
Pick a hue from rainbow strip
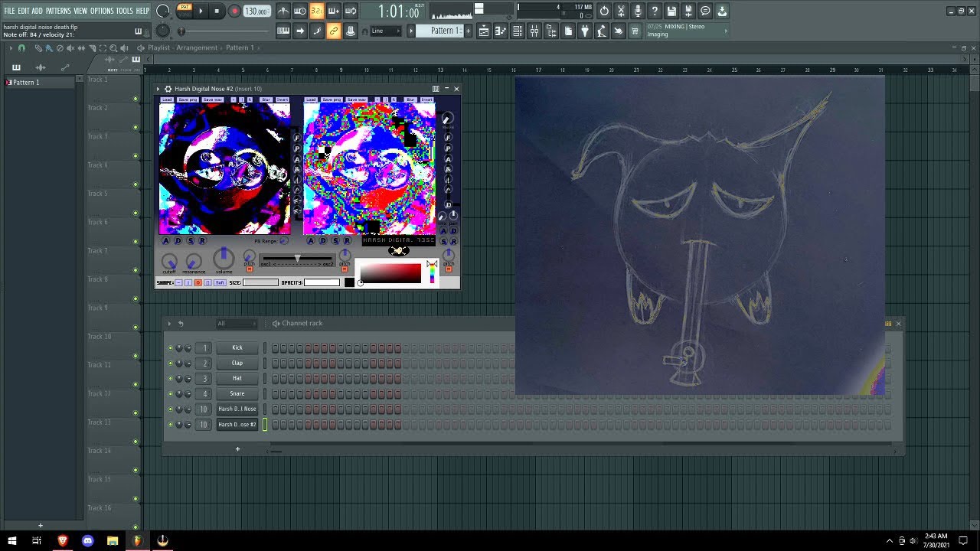432,274
